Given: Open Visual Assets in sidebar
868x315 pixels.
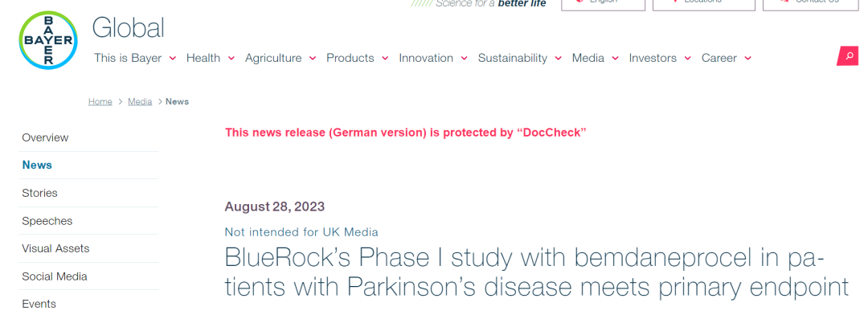Looking at the screenshot, I should point(55,248).
